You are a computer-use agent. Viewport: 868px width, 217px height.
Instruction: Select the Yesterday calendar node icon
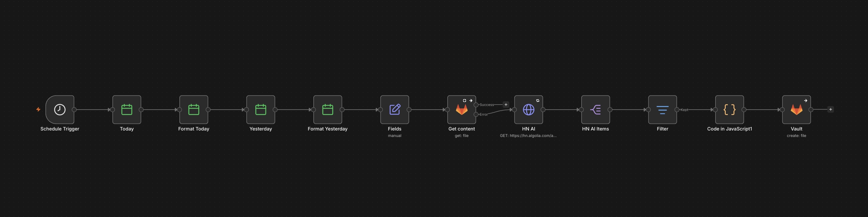pyautogui.click(x=261, y=110)
